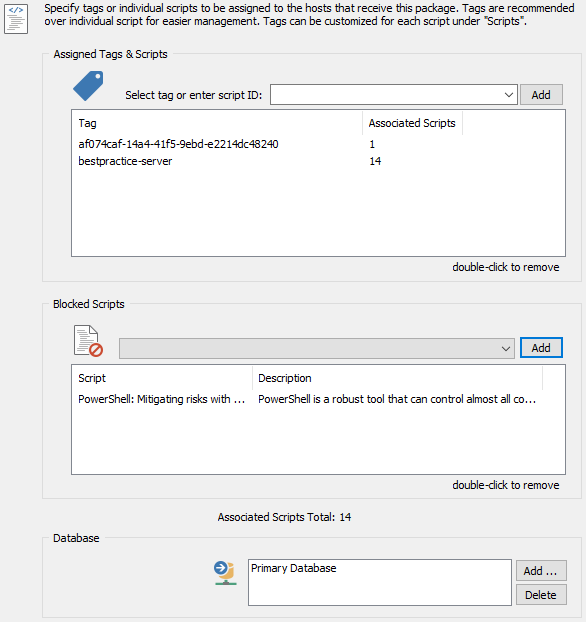Click inside the script ID input field
Viewport: 586px width, 622px height.
click(x=386, y=95)
